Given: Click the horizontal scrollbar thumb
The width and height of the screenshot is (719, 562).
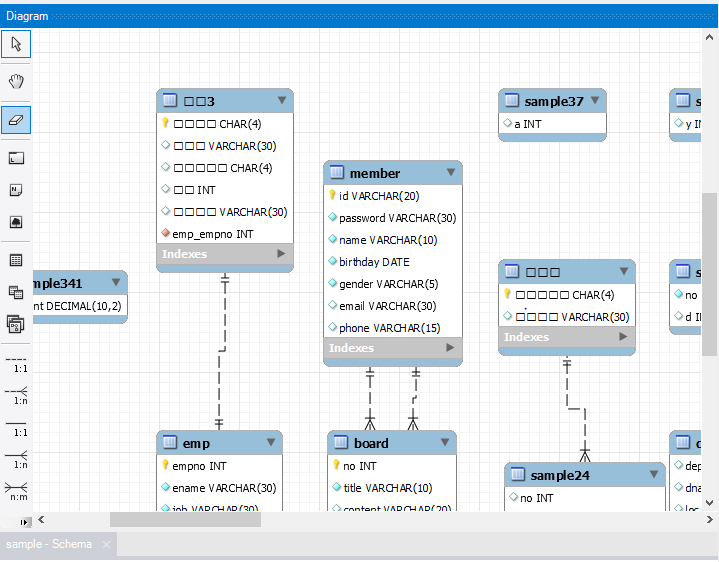Looking at the screenshot, I should 185,520.
